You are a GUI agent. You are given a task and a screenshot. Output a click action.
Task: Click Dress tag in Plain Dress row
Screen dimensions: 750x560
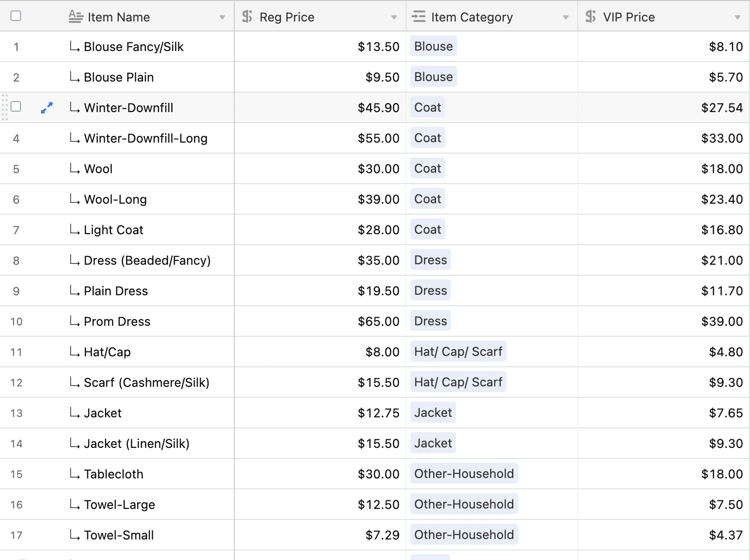[x=430, y=290]
